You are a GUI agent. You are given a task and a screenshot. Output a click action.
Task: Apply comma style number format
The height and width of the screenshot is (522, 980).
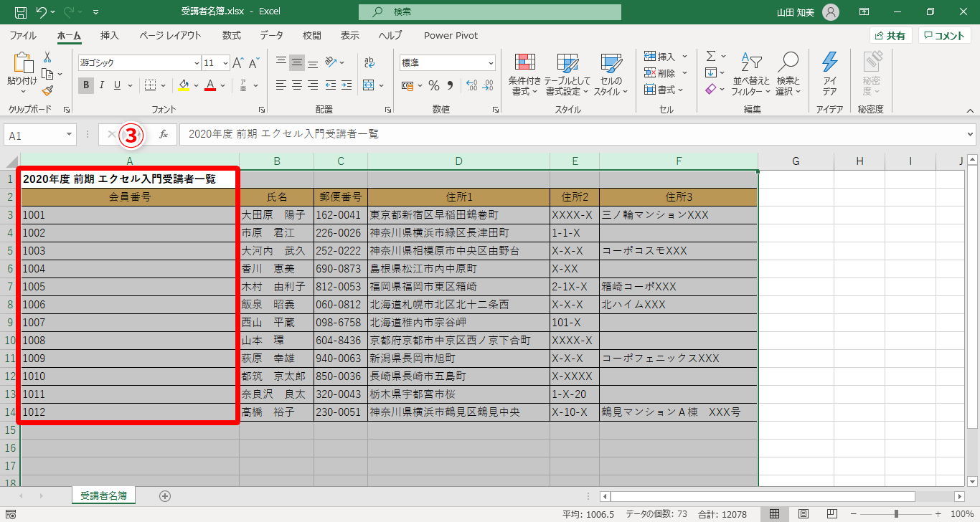pyautogui.click(x=450, y=86)
